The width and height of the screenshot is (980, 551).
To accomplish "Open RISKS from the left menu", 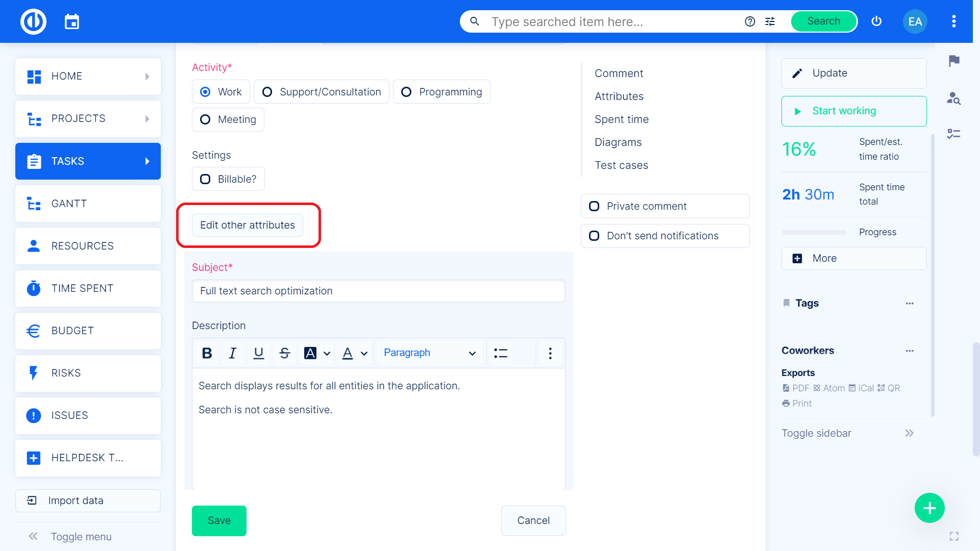I will pos(88,373).
